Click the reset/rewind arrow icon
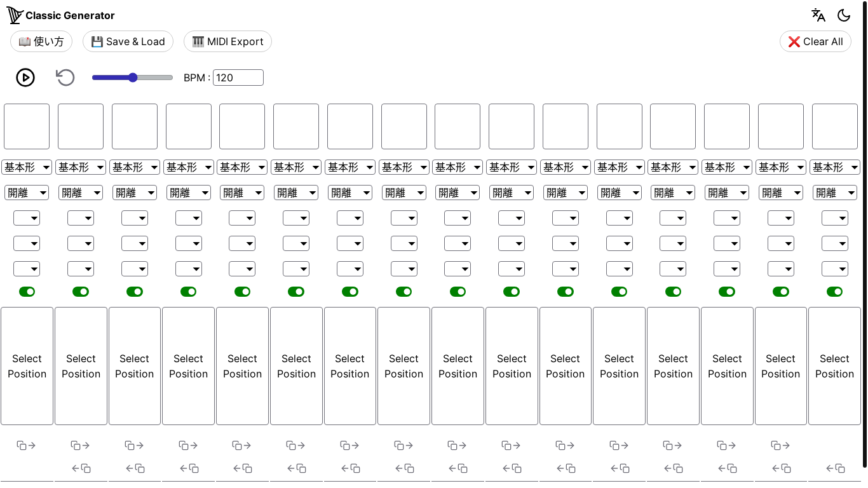Screen dimensions: 868x488 pyautogui.click(x=65, y=78)
